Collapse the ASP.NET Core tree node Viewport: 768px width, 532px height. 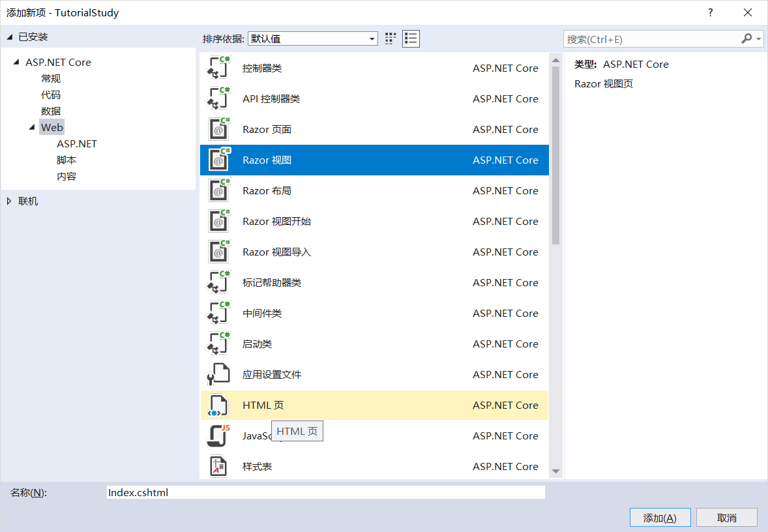(16, 62)
